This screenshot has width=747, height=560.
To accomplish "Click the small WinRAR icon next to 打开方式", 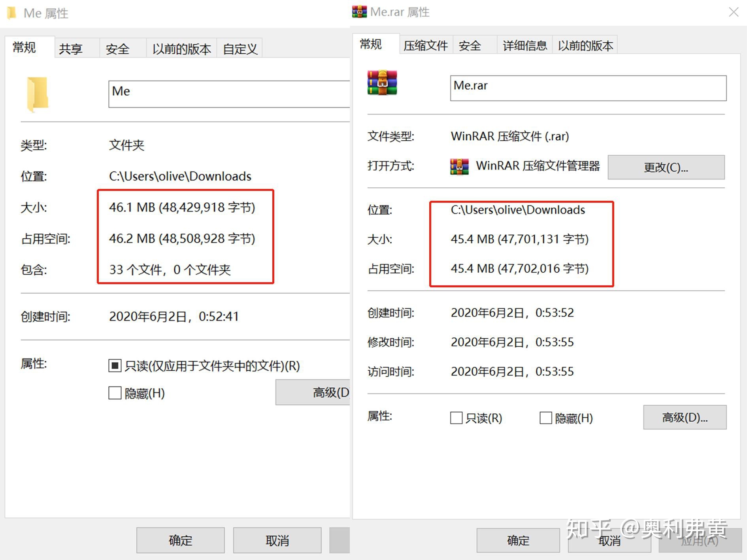I will (458, 166).
